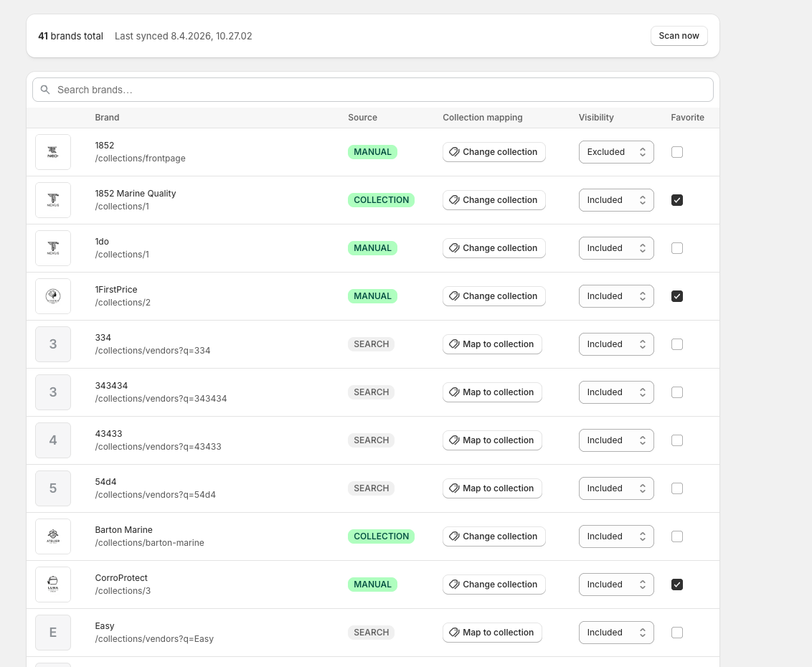Click the Favorite column header

pyautogui.click(x=687, y=118)
